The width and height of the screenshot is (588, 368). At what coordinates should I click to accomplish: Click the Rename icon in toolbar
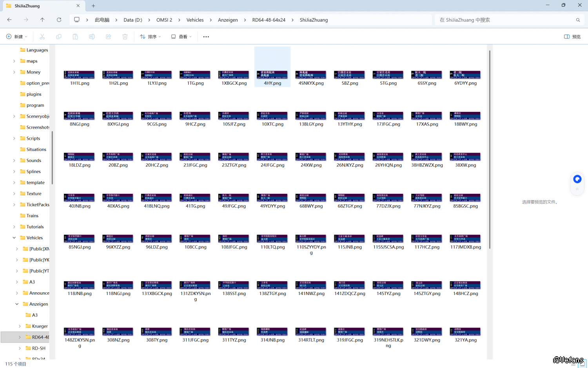pyautogui.click(x=92, y=36)
